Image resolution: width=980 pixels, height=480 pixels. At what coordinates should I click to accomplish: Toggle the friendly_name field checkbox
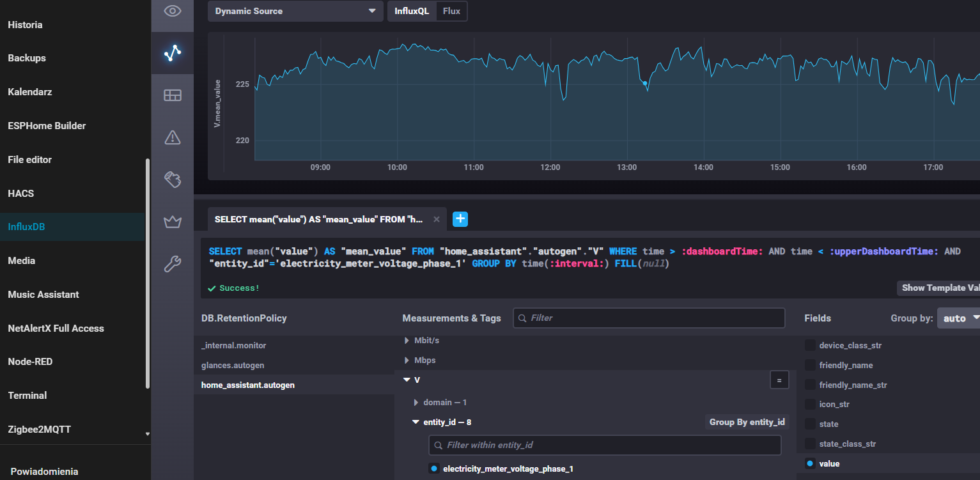click(810, 366)
